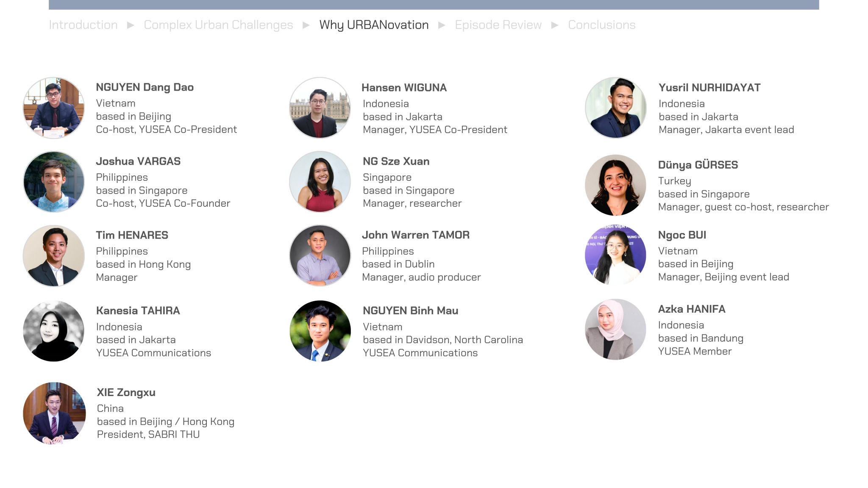Click the arrow after Complex Urban Challenges
The height and width of the screenshot is (488, 868).
[x=306, y=25]
